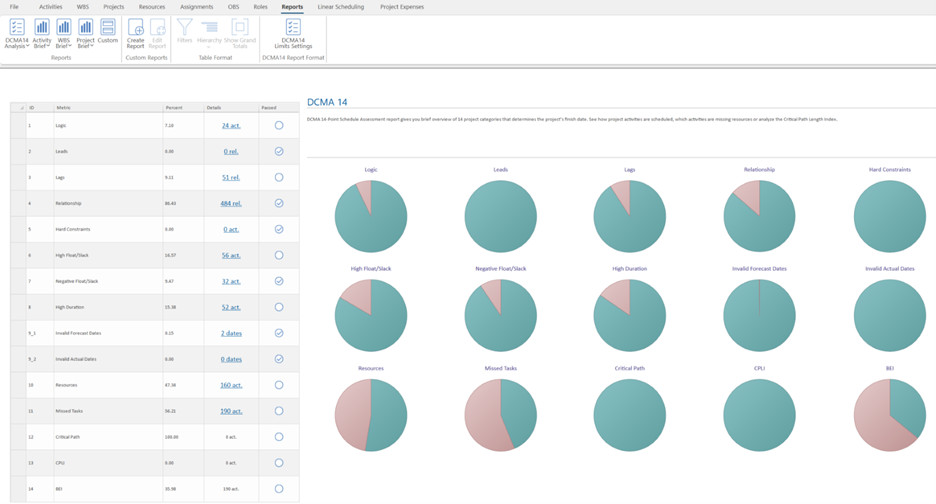
Task: Click the '47.34' percent value
Action: pos(170,385)
